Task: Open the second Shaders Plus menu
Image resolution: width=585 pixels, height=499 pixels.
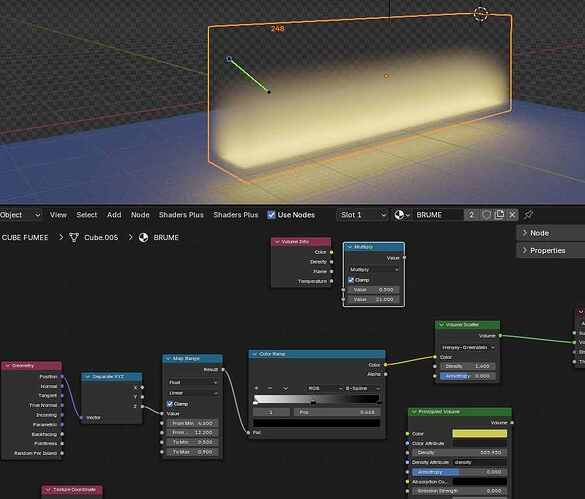Action: [x=236, y=215]
